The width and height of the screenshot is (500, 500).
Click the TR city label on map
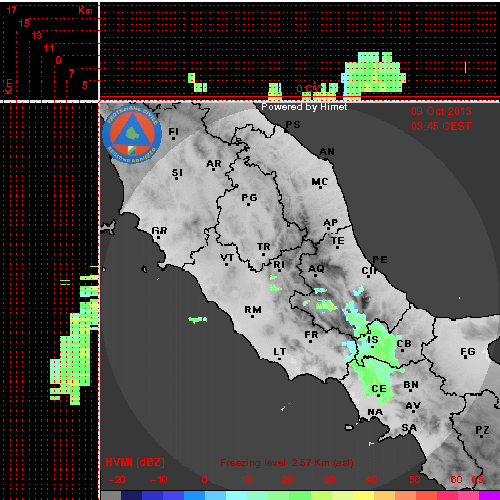[264, 247]
